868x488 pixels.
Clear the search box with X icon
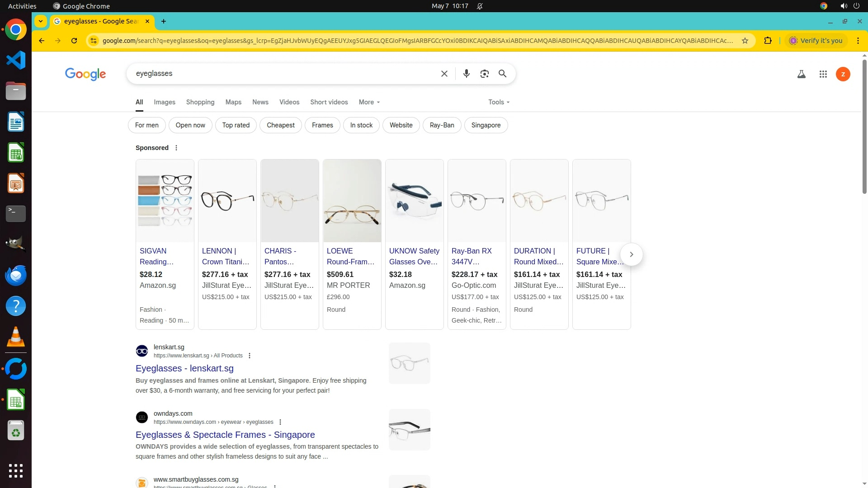coord(444,74)
